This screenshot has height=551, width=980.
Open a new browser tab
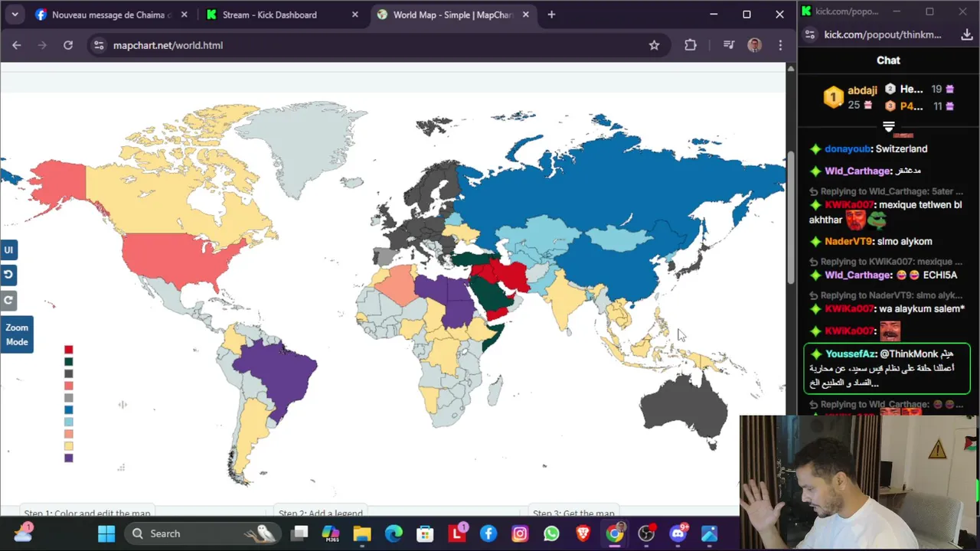[551, 15]
